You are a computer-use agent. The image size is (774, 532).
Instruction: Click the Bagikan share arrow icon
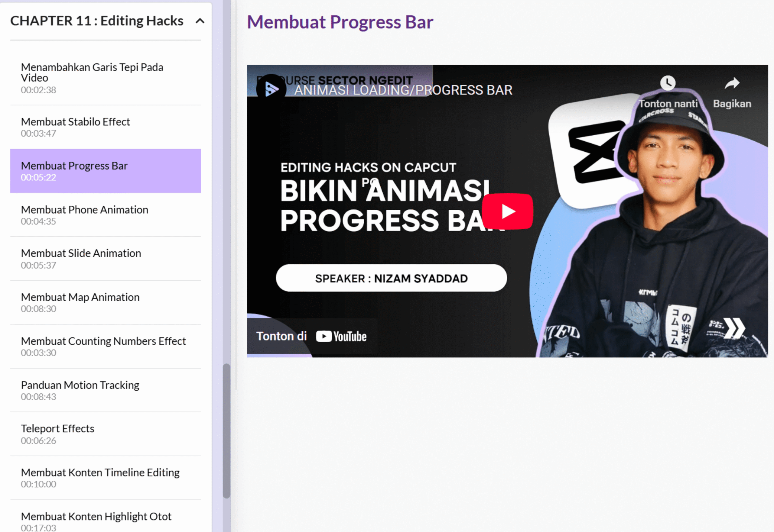[x=732, y=83]
